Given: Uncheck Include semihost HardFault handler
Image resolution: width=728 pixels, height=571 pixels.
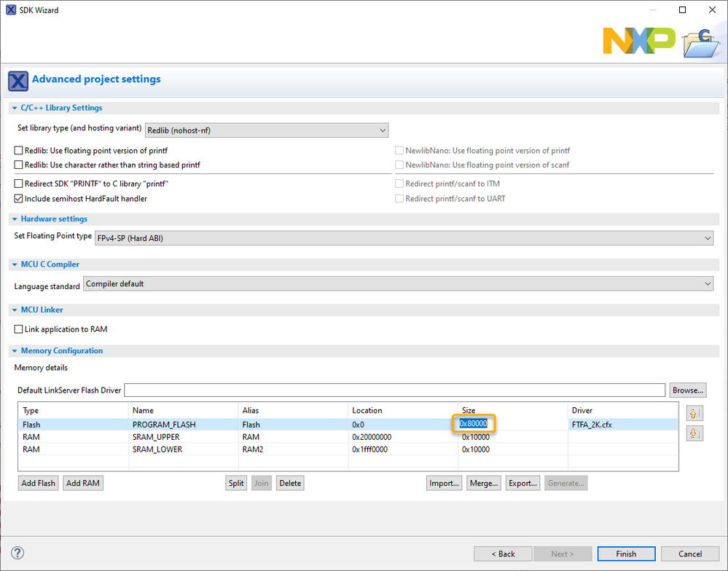Looking at the screenshot, I should [19, 198].
